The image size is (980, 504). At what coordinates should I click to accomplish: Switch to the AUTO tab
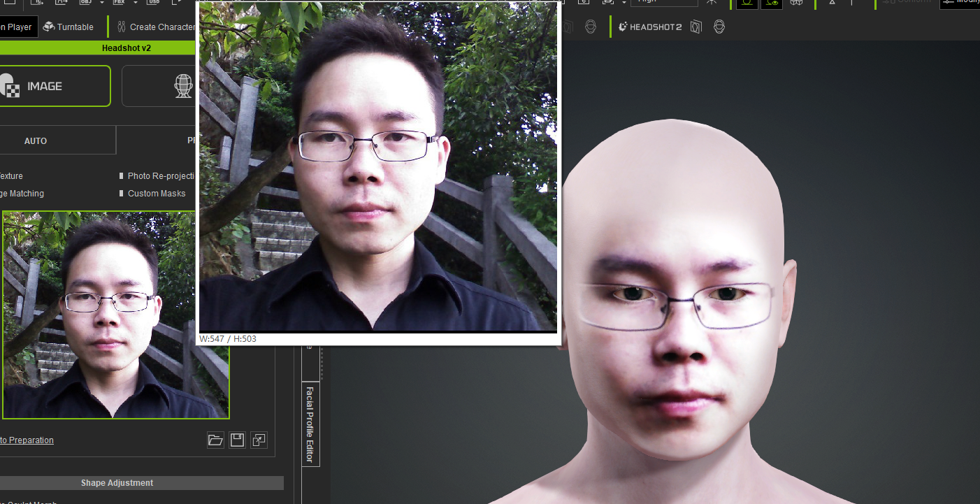coord(36,141)
